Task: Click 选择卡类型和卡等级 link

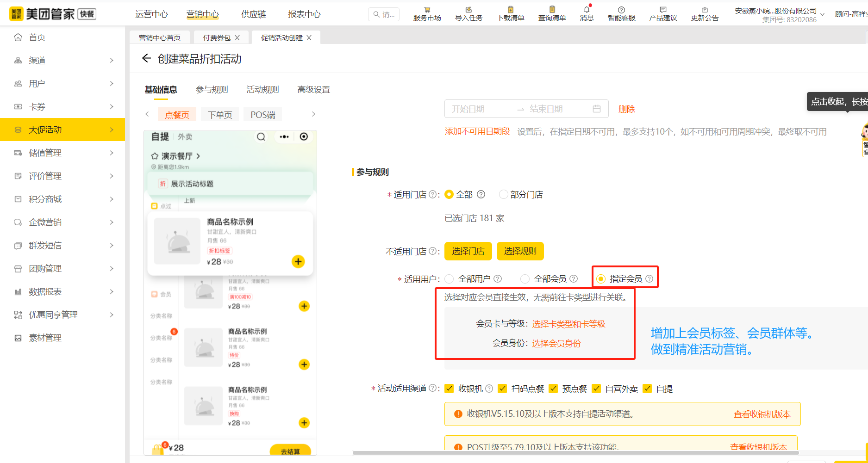Action: click(568, 324)
